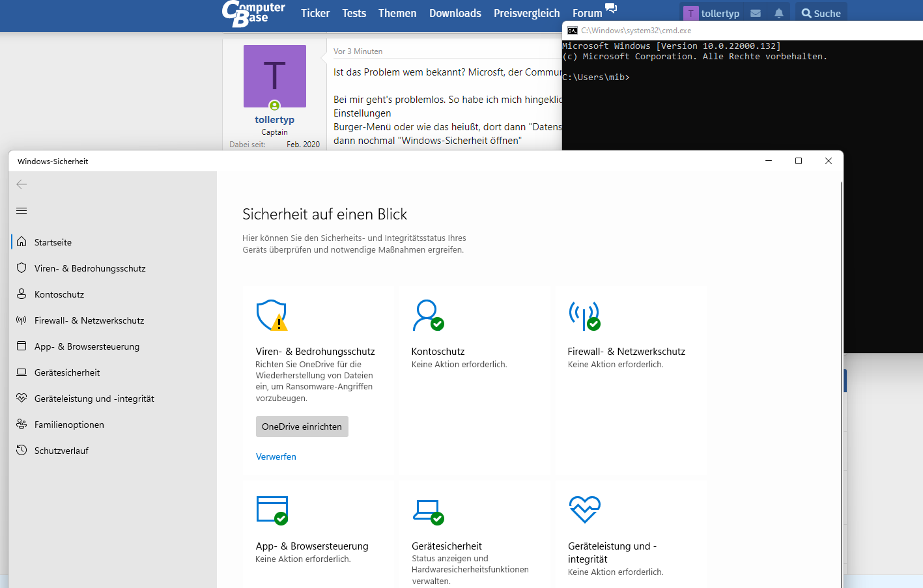Select Geräteleistung und -integrität label in sidebar
The height and width of the screenshot is (588, 923).
[94, 399]
